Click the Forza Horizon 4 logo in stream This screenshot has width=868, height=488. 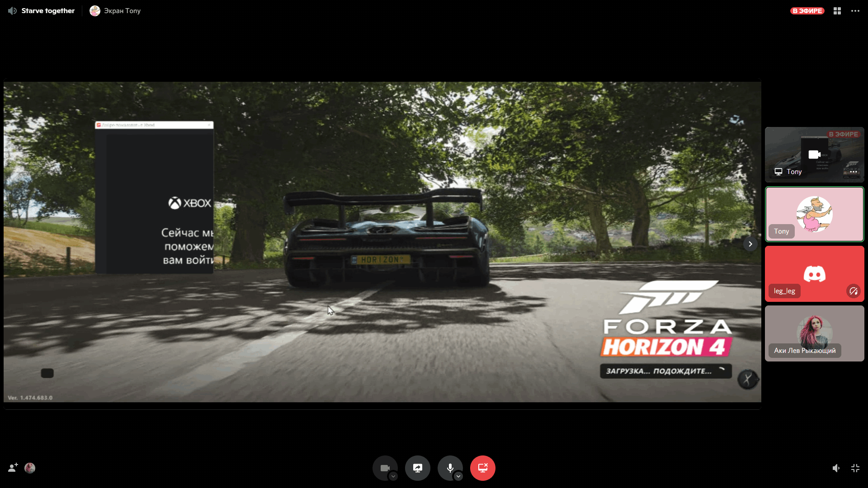(667, 319)
